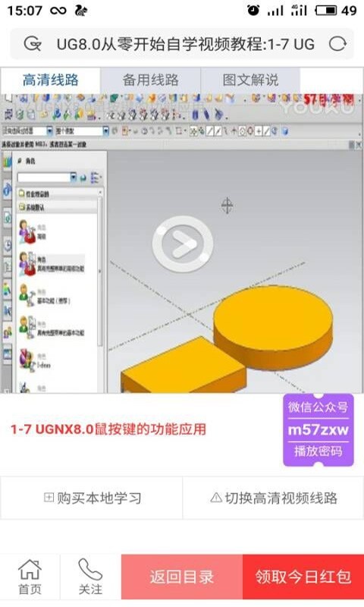Tap 返回目录 button
The image size is (364, 607).
[x=182, y=577]
